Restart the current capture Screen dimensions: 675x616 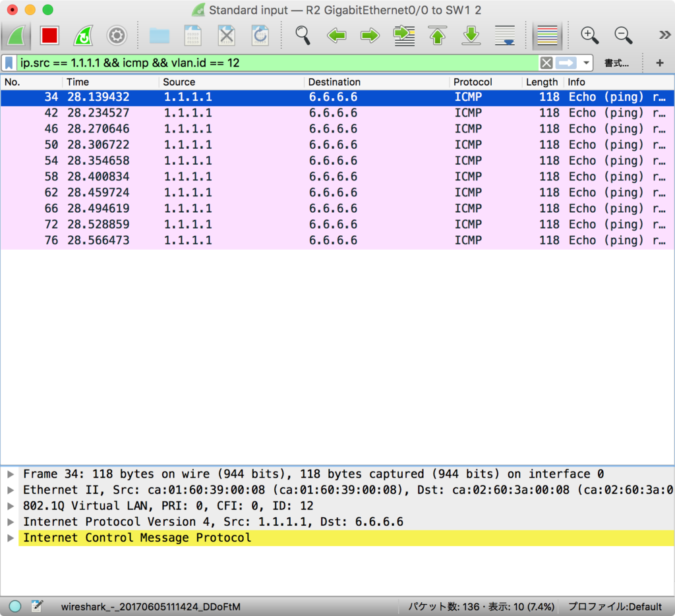(x=83, y=36)
